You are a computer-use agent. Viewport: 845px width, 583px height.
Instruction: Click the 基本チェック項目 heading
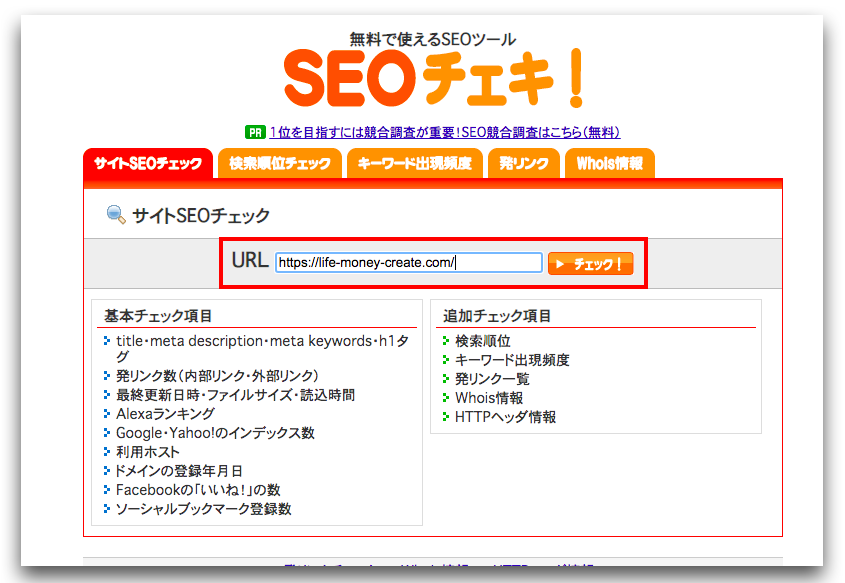click(x=158, y=316)
